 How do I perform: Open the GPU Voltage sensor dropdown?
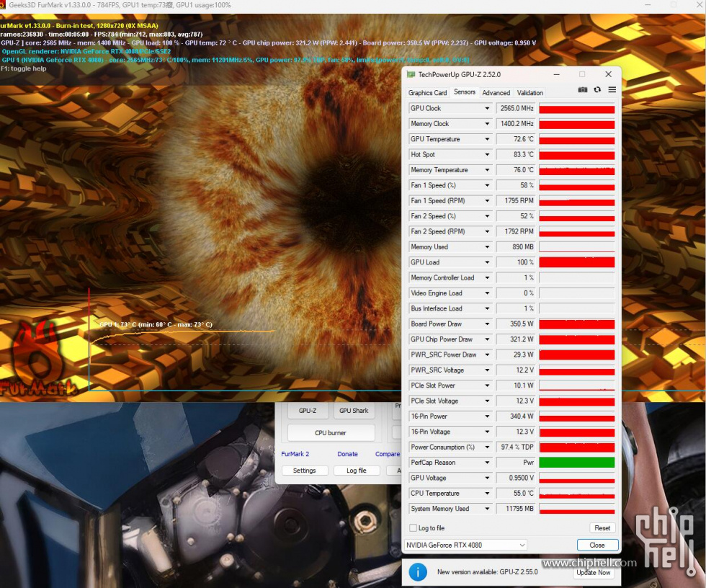pos(487,478)
